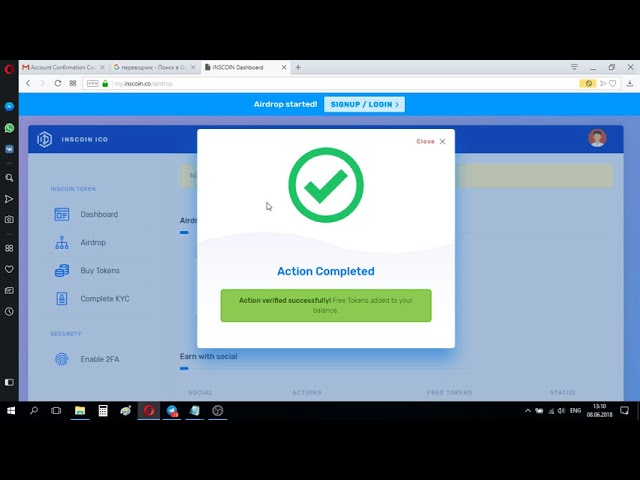Click the Action verified successfully message
Screen dimensions: 640x480
(326, 305)
